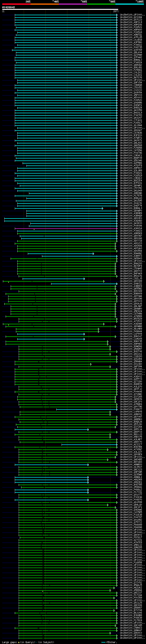
Task: Select hit UniRef100_P26521
Action: click(x=131, y=27)
